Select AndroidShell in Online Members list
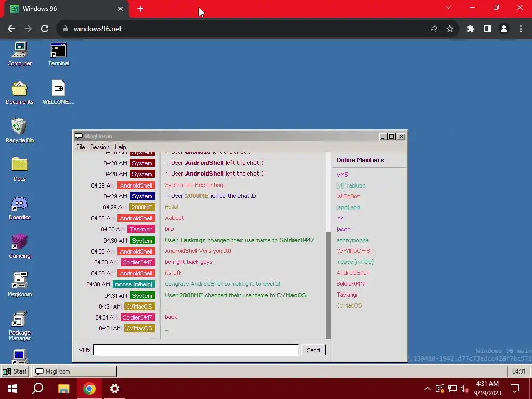 click(x=352, y=273)
